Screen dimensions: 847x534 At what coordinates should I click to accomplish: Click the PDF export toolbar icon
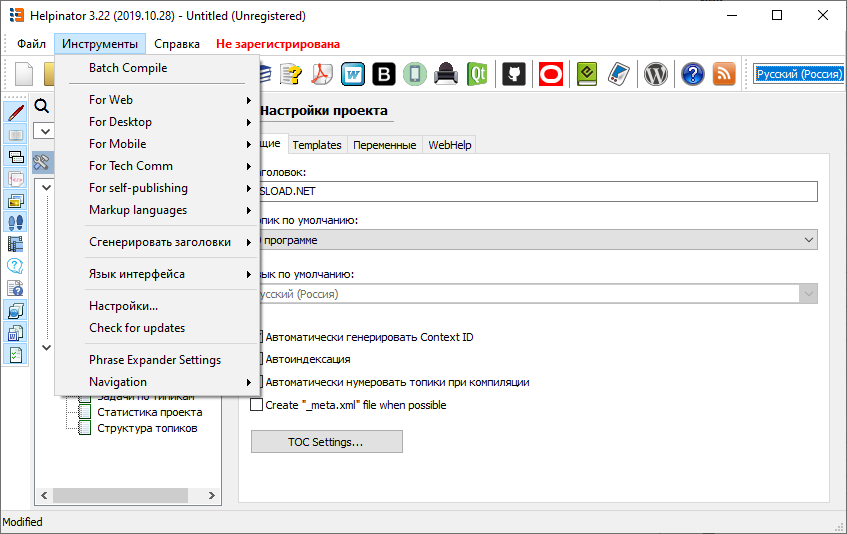coord(321,74)
